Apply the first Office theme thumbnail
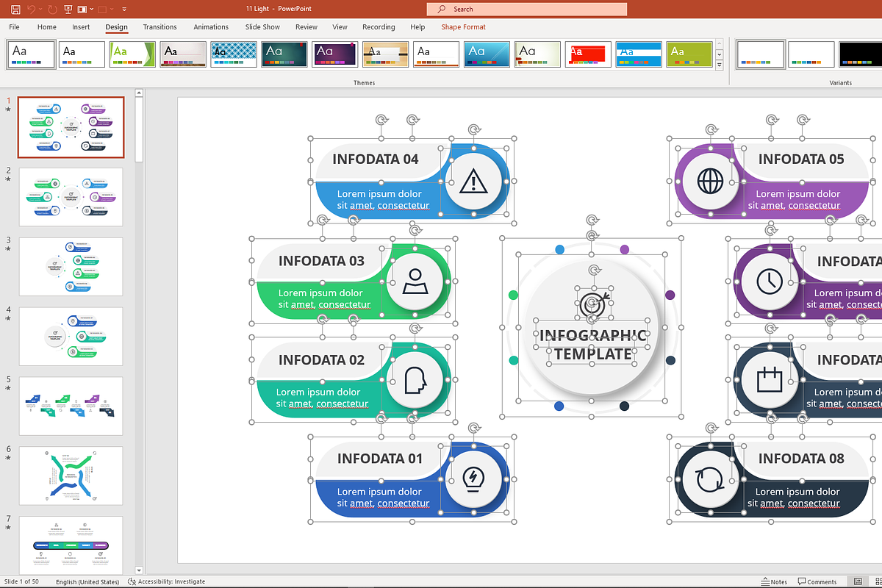882x588 pixels. click(32, 54)
